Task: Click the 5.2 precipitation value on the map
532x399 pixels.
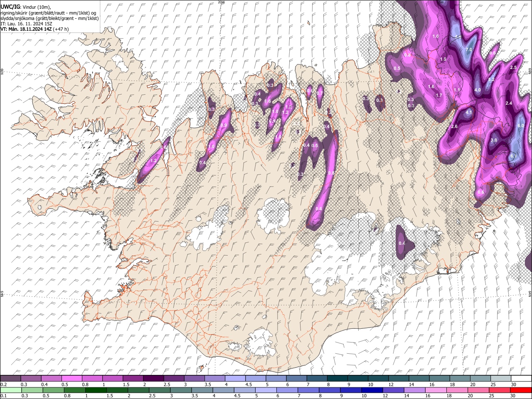Action: (x=491, y=79)
